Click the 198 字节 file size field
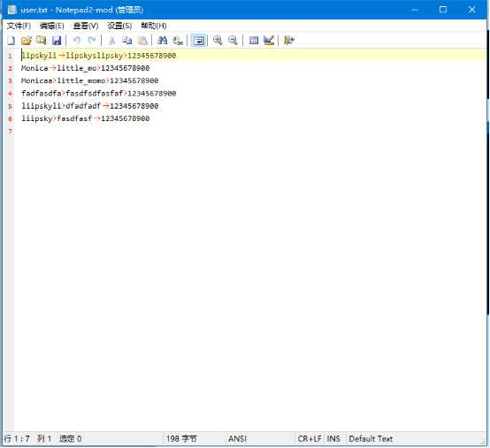Screen dimensions: 490x448 pos(181,439)
